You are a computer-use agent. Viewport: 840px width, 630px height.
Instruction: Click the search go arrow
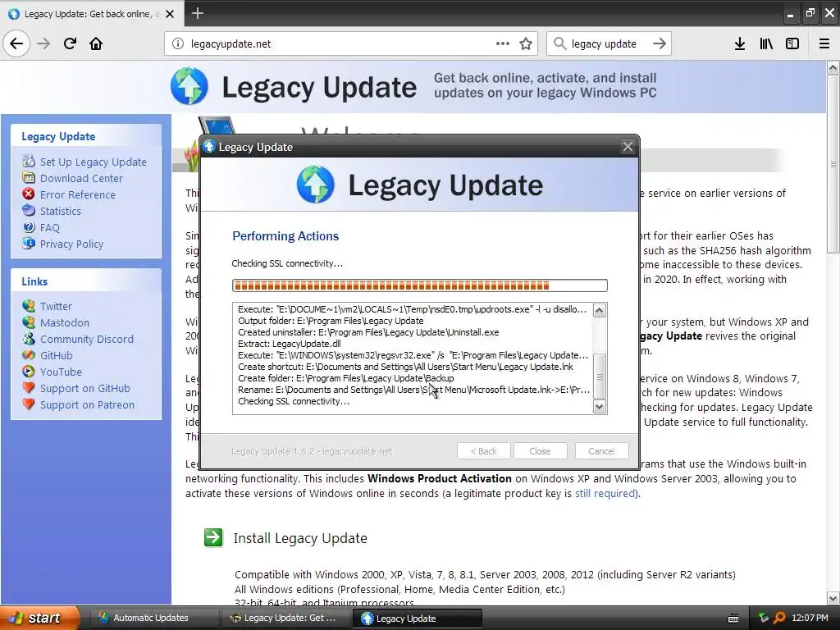point(660,43)
